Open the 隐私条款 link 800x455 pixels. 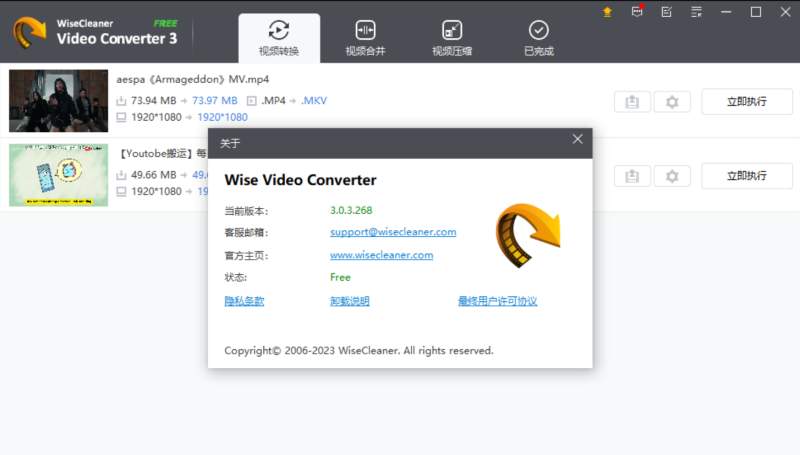(244, 301)
